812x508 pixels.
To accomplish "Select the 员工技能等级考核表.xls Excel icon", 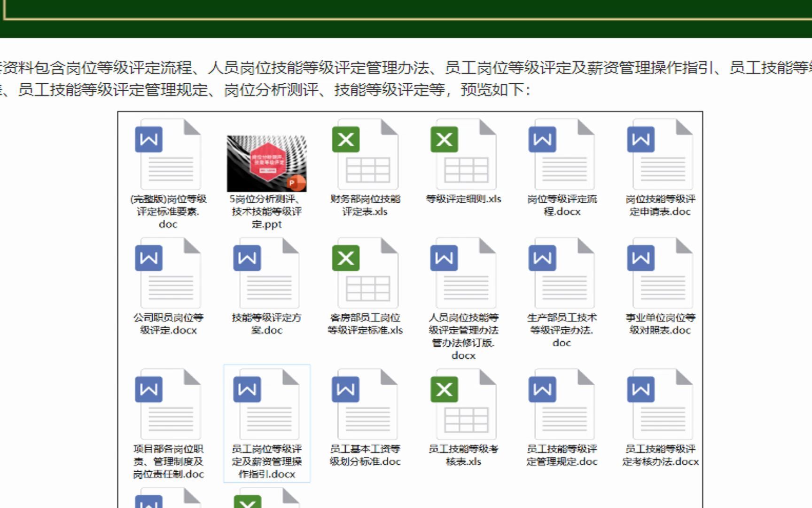I will (463, 405).
